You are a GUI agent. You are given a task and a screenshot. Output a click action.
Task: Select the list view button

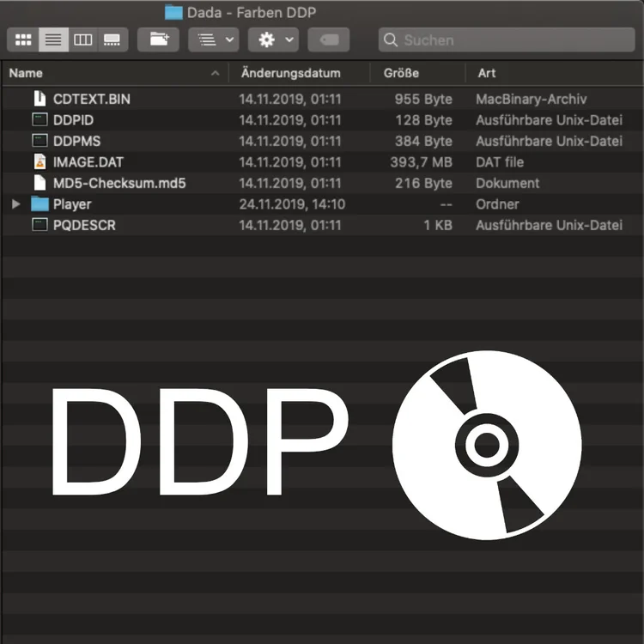[x=53, y=39]
